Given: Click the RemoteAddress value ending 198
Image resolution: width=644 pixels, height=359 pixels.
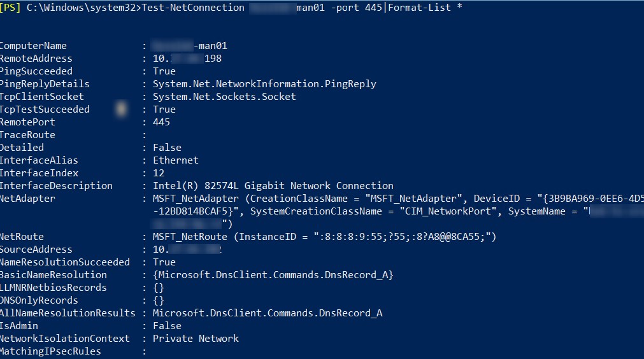Looking at the screenshot, I should [x=187, y=59].
